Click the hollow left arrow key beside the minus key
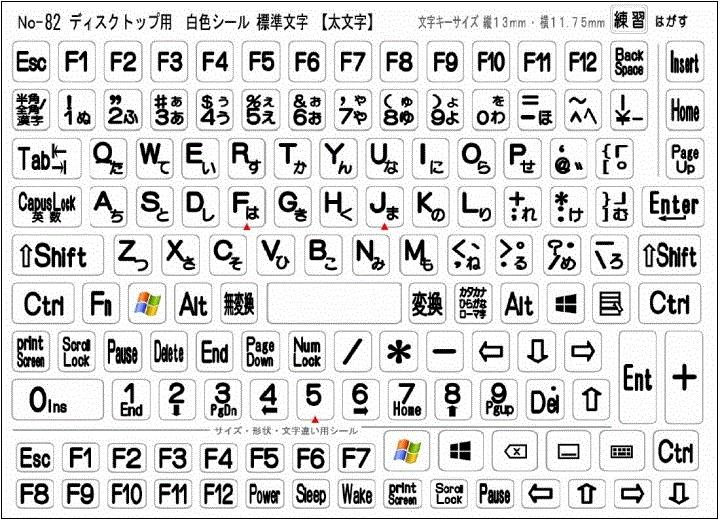 [x=491, y=352]
